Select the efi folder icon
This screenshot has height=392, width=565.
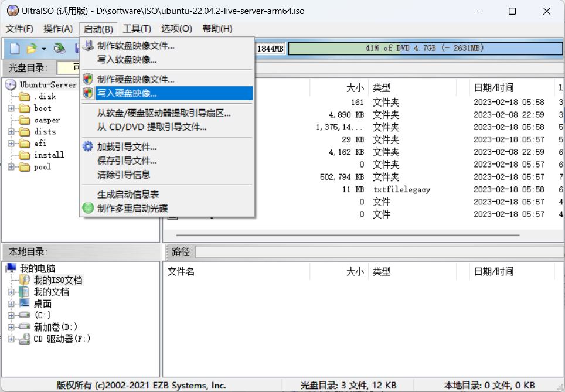25,144
